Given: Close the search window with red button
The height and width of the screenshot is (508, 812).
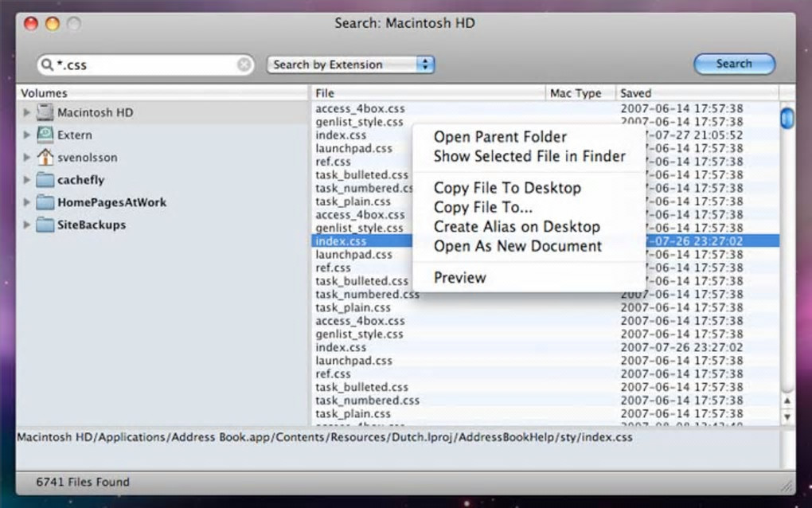Looking at the screenshot, I should 31,23.
